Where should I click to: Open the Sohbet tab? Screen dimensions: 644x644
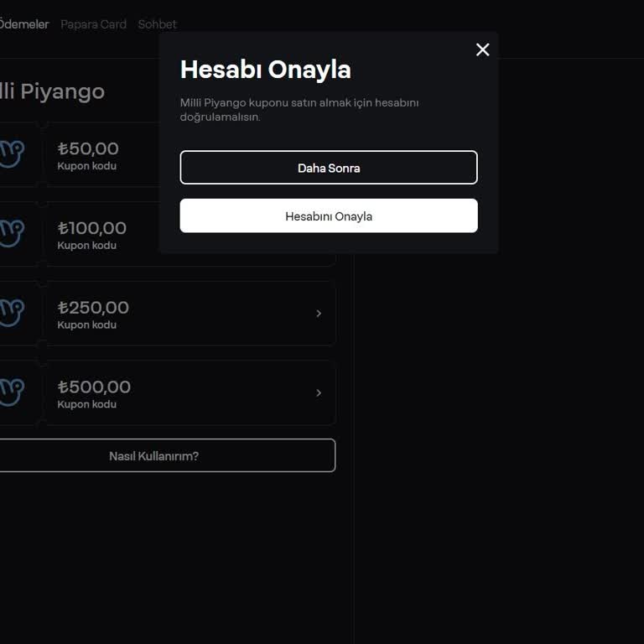pyautogui.click(x=158, y=24)
